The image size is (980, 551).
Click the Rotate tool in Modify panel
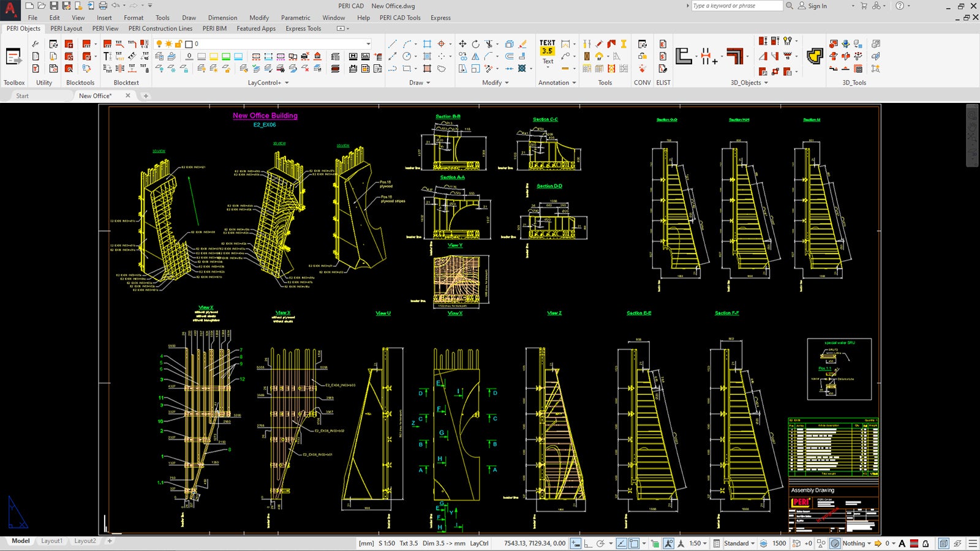pos(475,44)
